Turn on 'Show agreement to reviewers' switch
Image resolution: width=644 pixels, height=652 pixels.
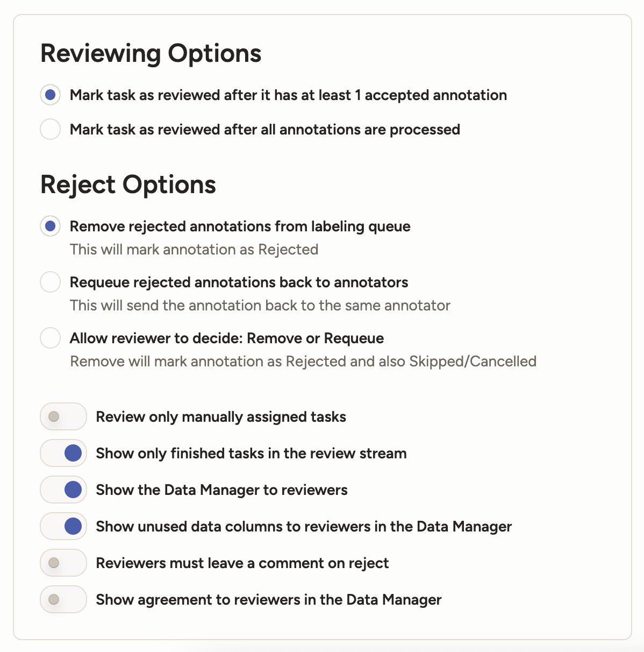(63, 600)
